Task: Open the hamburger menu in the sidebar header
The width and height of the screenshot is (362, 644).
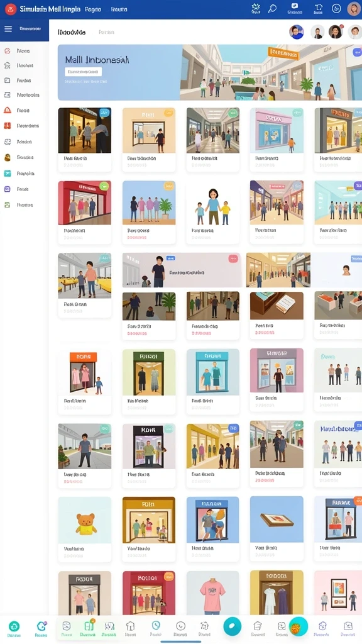Action: coord(8,29)
